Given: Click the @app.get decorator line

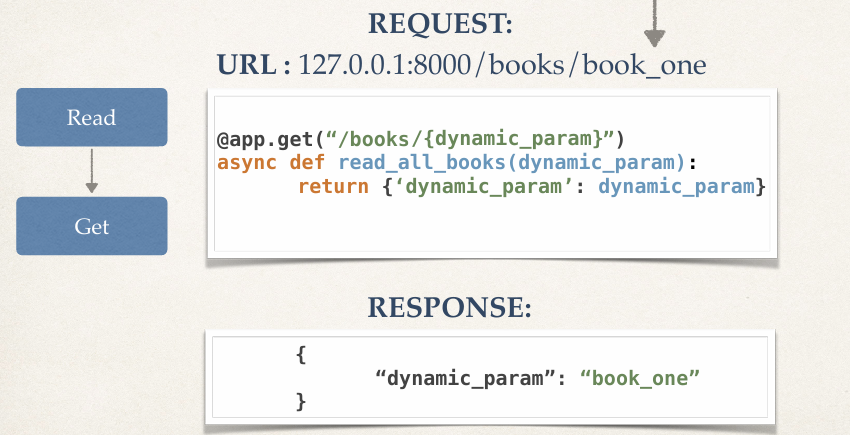Looking at the screenshot, I should tap(421, 139).
